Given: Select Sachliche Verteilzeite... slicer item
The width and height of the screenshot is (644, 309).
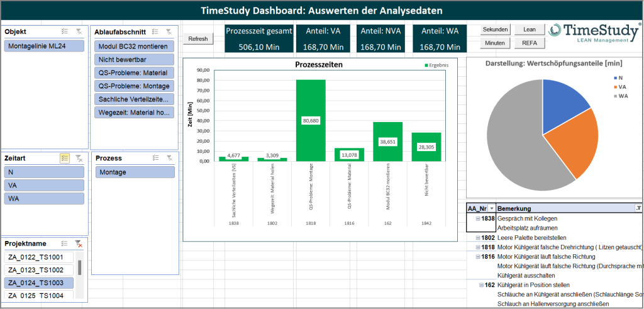Looking at the screenshot, I should click(x=134, y=99).
